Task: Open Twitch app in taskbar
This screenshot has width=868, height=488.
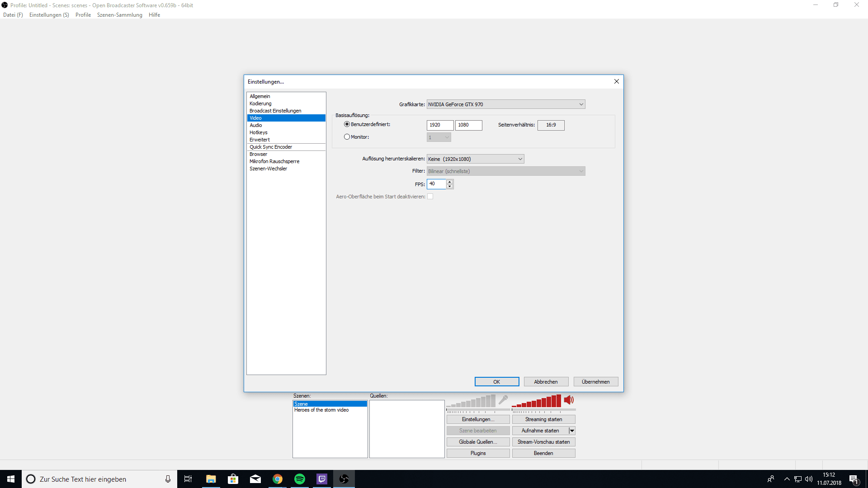Action: (x=322, y=479)
